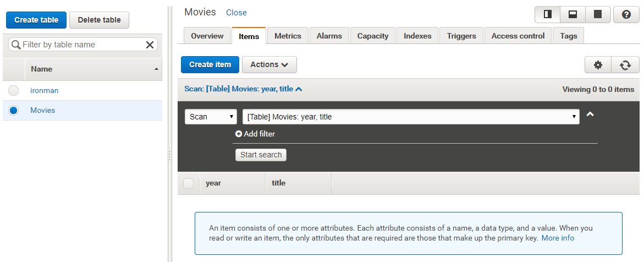
Task: Switch to bottom panel layout icon
Action: click(573, 15)
